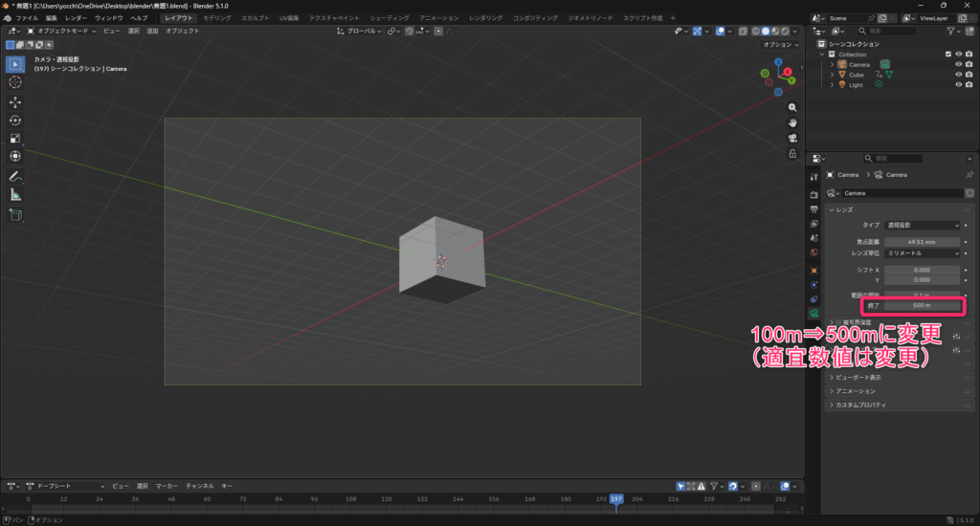Toggle visibility of the Light object

[958, 85]
